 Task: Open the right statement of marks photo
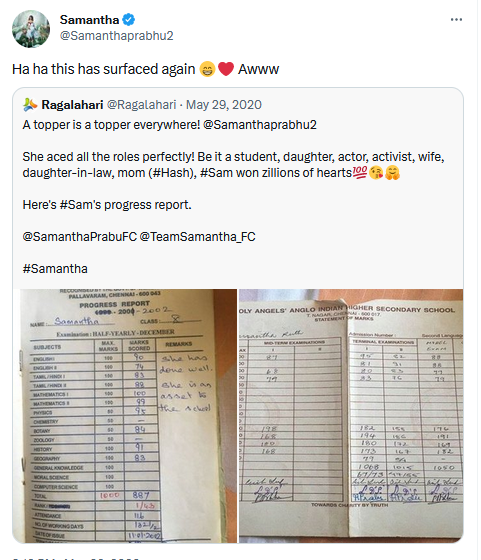pos(351,416)
